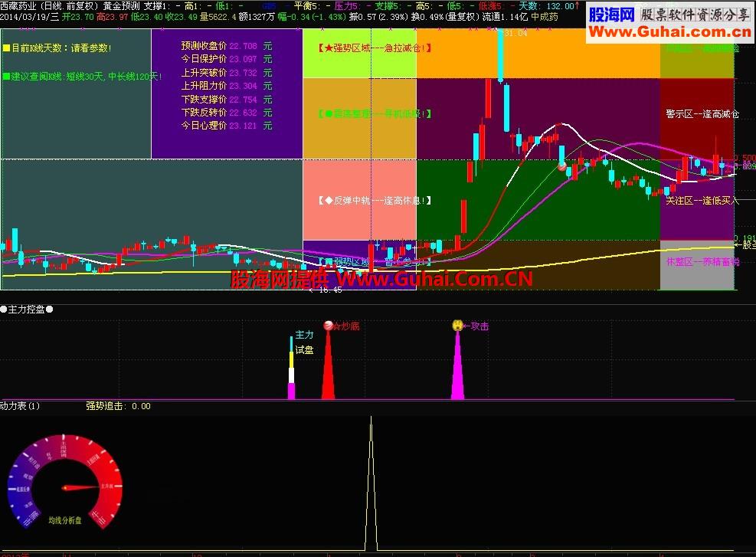756x557 pixels.
Task: Click the ←攻击 signal label
Action: (x=476, y=326)
